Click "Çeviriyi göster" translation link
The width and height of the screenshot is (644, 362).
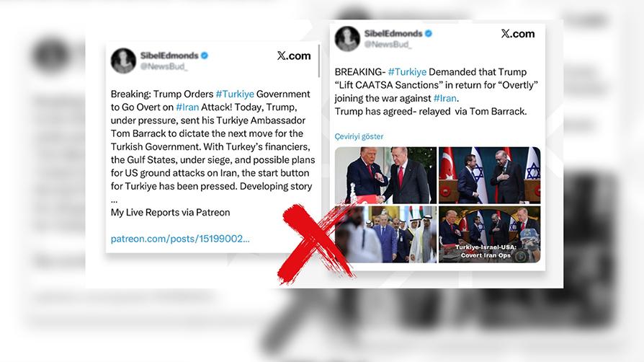click(359, 136)
